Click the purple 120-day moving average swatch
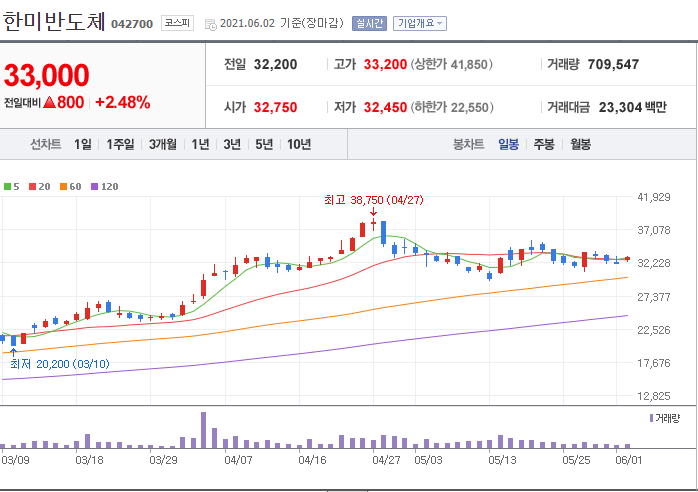This screenshot has height=492, width=698. point(94,187)
